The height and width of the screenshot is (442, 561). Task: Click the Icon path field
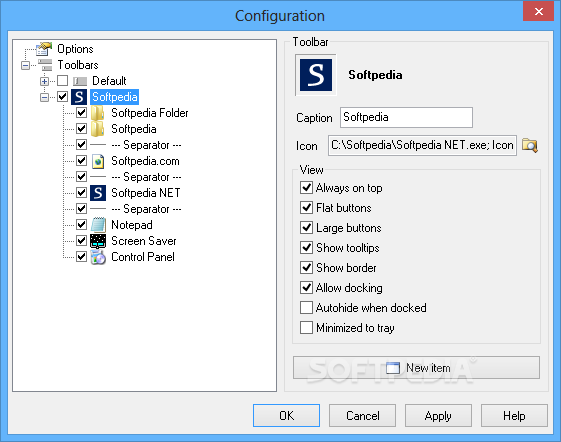tap(422, 145)
